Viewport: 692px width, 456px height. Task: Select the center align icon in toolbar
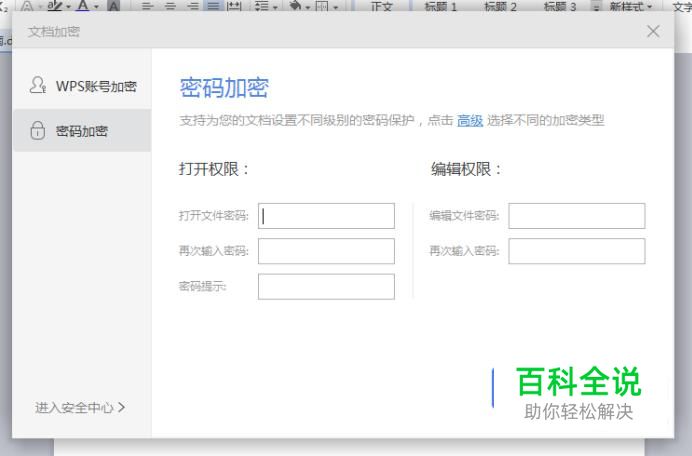170,6
